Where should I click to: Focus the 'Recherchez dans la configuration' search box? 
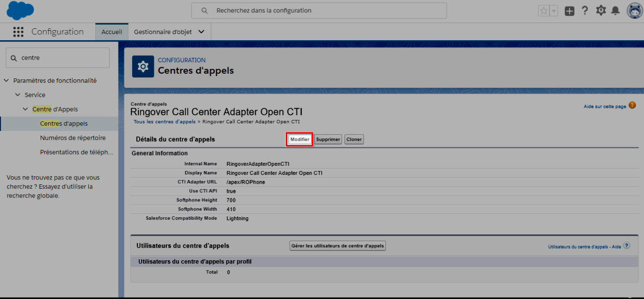tap(319, 10)
